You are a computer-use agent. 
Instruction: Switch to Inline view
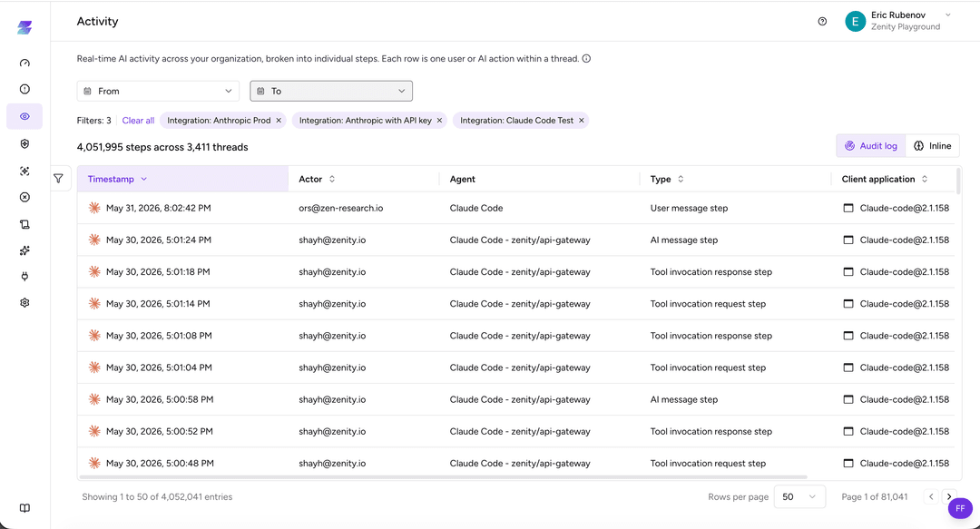[x=932, y=146]
